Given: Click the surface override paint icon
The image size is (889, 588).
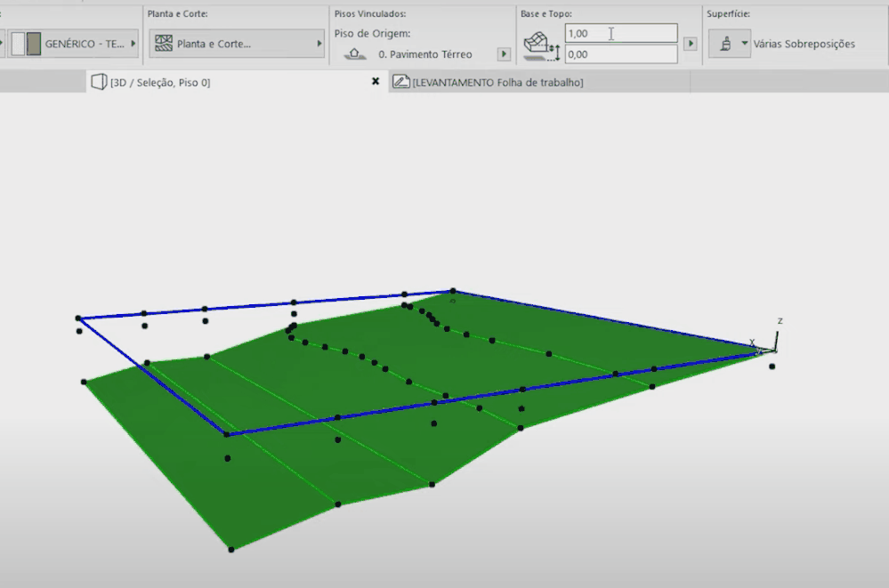Looking at the screenshot, I should 725,44.
